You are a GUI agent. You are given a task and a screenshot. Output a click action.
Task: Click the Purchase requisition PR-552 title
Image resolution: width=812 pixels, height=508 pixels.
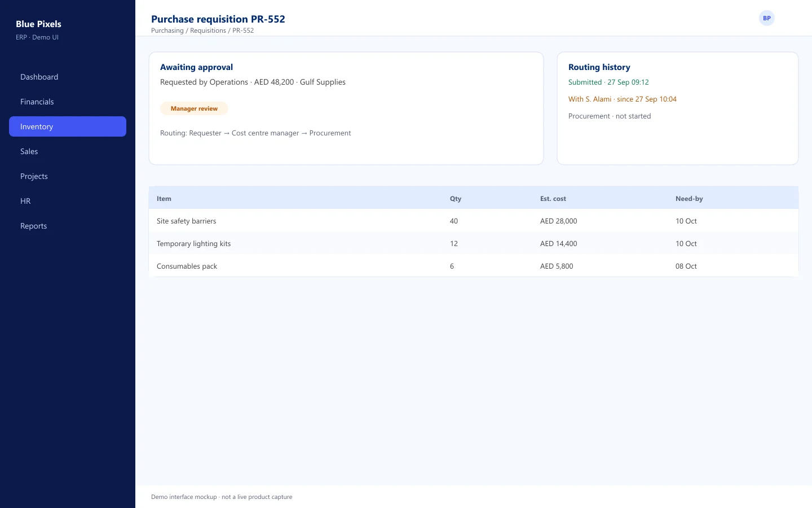(x=218, y=19)
